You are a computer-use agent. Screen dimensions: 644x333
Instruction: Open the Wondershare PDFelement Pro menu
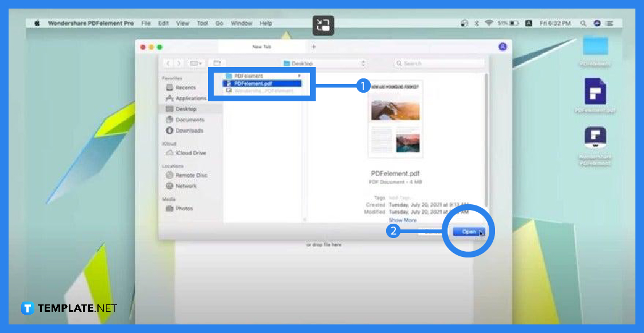click(91, 23)
